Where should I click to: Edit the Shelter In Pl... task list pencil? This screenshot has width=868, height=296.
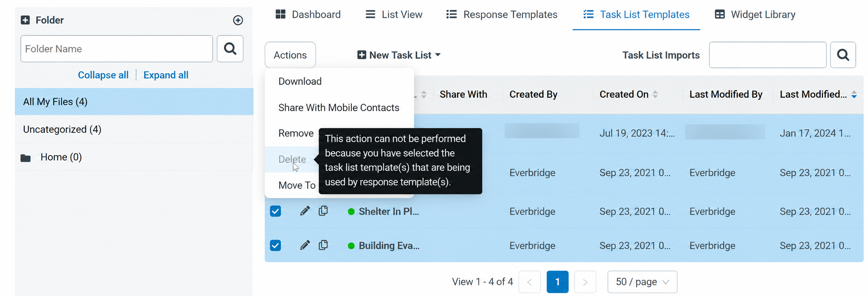coord(305,211)
